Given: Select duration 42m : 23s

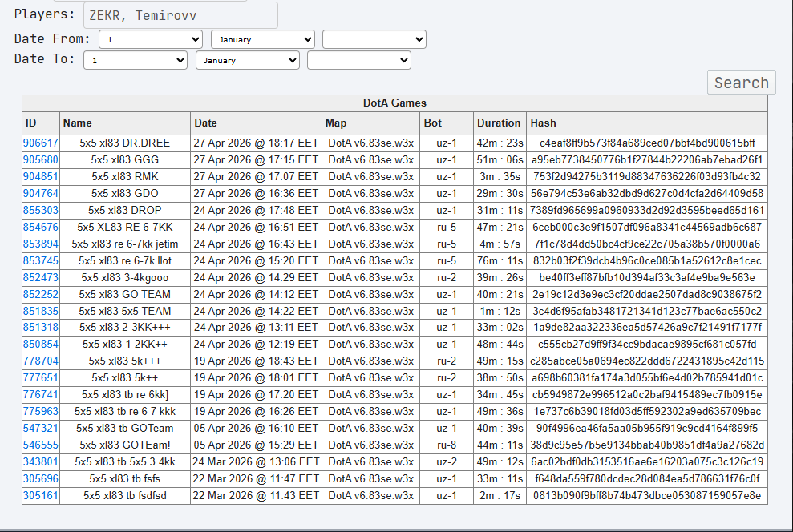Looking at the screenshot, I should [x=500, y=143].
